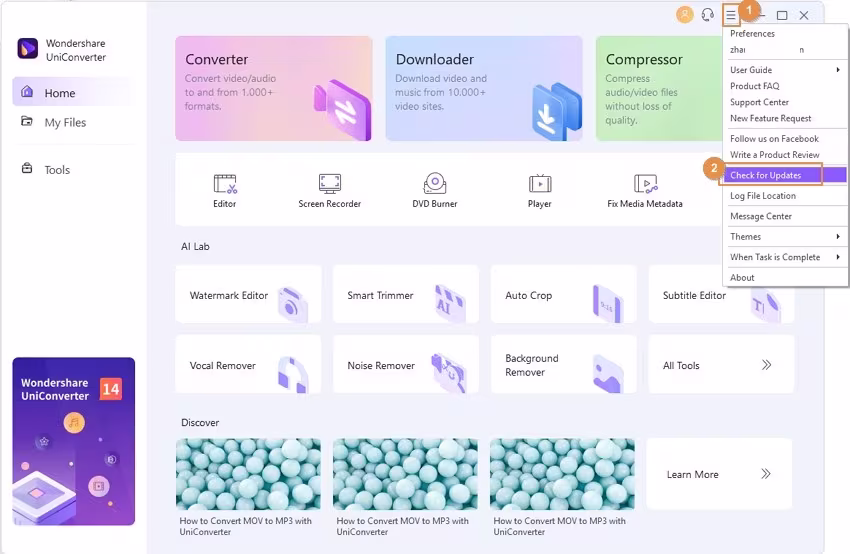
Task: Click the account name menu entry
Action: [x=785, y=50]
